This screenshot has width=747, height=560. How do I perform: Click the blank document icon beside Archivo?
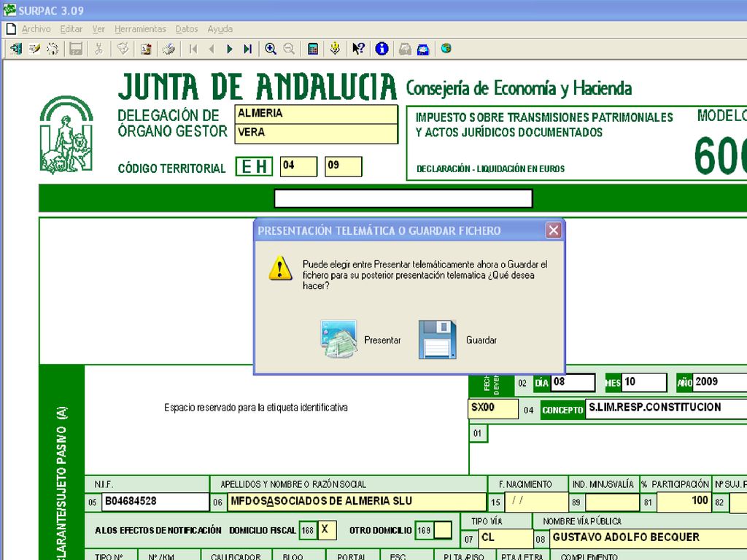coord(12,29)
